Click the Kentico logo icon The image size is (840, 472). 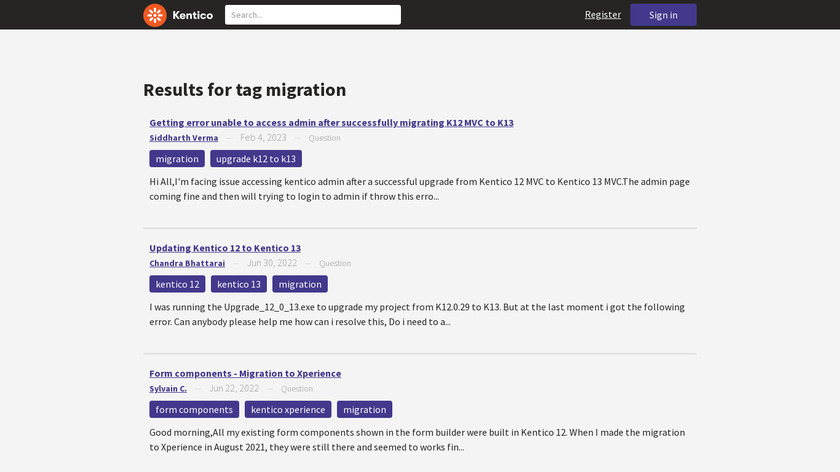click(155, 15)
